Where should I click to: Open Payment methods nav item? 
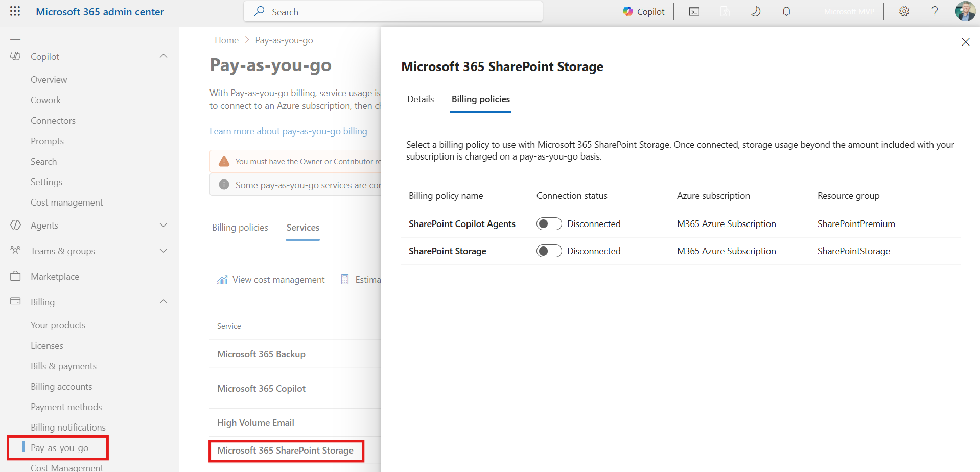click(66, 407)
